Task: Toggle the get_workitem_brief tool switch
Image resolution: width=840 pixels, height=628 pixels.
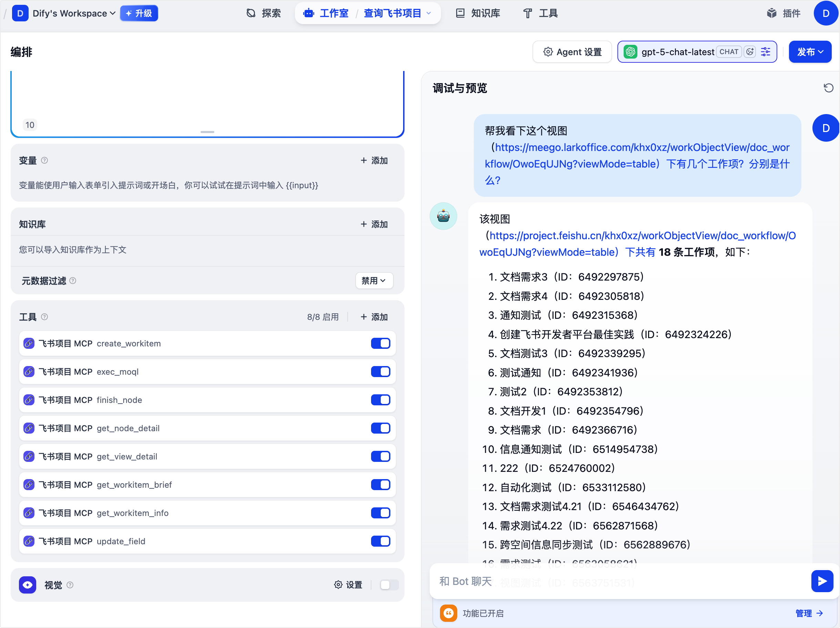Action: (x=380, y=485)
